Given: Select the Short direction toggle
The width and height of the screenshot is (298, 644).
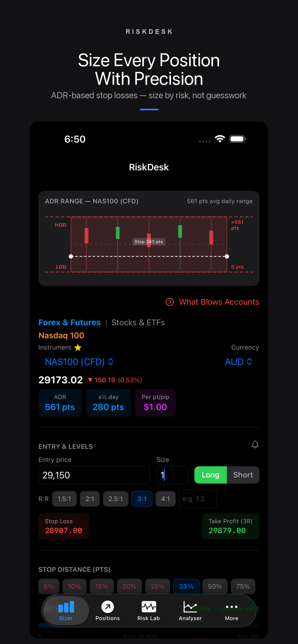Looking at the screenshot, I should [243, 475].
